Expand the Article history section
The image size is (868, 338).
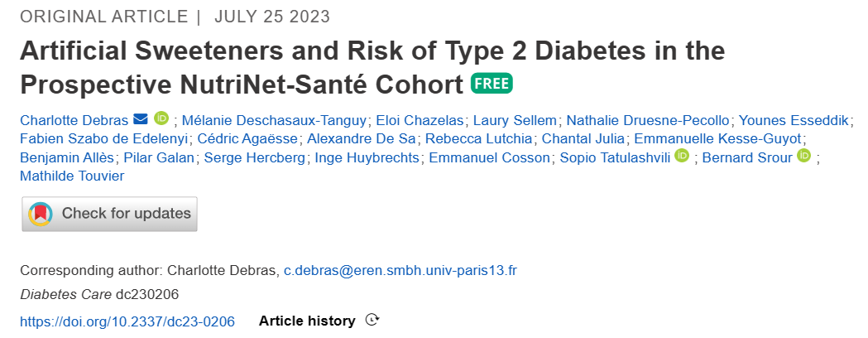(x=307, y=321)
